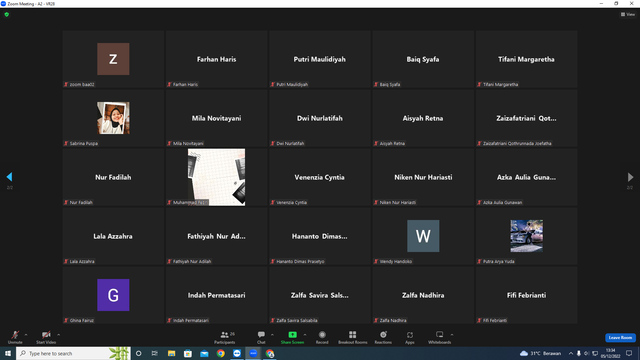Open the Chat panel

(x=261, y=337)
